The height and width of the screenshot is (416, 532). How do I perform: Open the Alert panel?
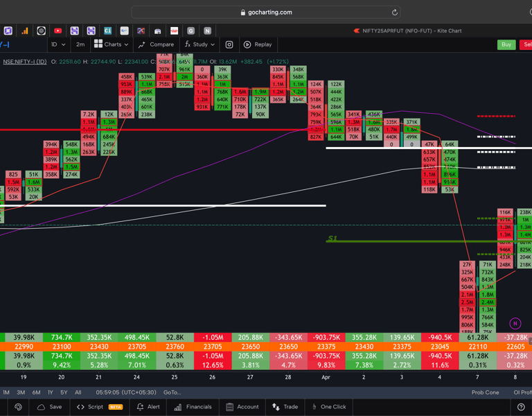(x=148, y=407)
